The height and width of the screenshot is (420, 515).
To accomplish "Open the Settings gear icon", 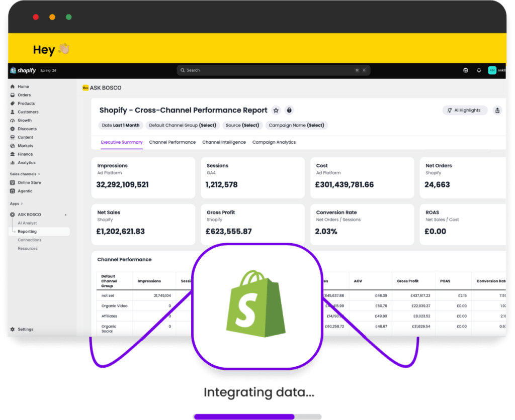I will (13, 329).
